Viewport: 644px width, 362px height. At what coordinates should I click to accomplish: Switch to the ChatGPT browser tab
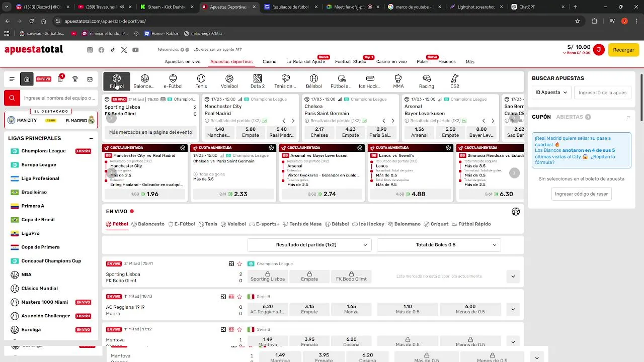pyautogui.click(x=537, y=7)
